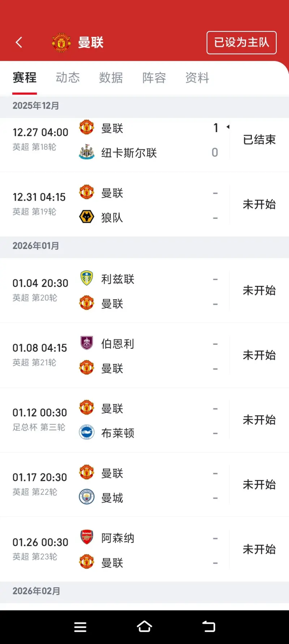Go to the 资料 tab
This screenshot has height=644, width=289.
(197, 78)
